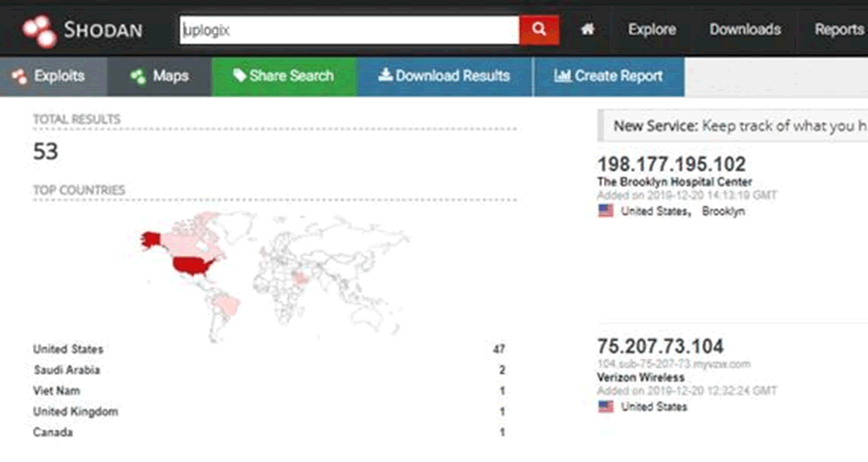The height and width of the screenshot is (462, 868).
Task: Click the United States region on map
Action: tap(193, 266)
